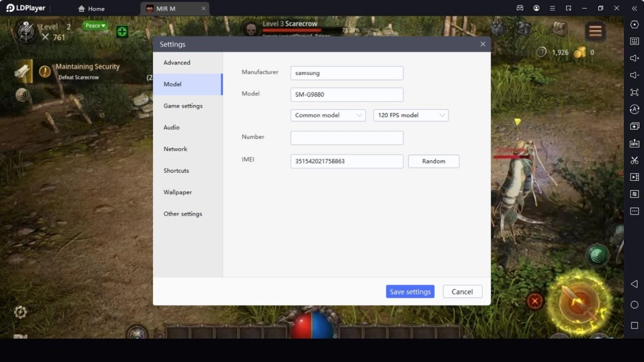Start the video recorder from the sidebar
The image size is (644, 362).
(x=635, y=178)
